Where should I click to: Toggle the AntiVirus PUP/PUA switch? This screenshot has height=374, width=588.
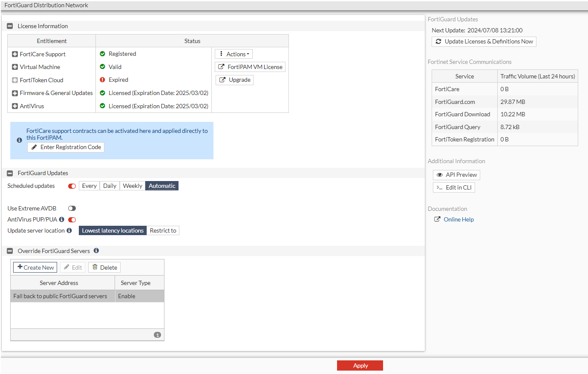72,220
